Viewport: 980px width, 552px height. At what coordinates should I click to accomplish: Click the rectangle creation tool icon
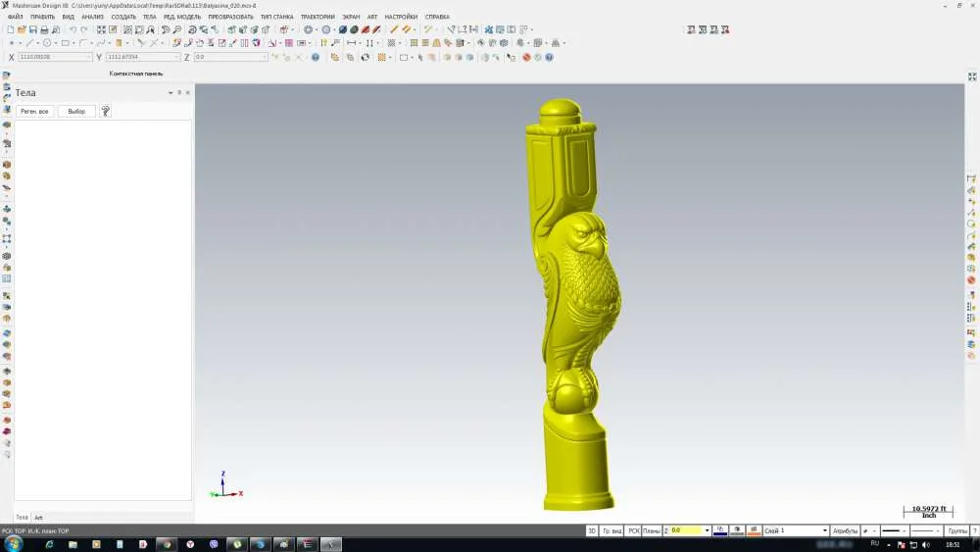coord(65,43)
